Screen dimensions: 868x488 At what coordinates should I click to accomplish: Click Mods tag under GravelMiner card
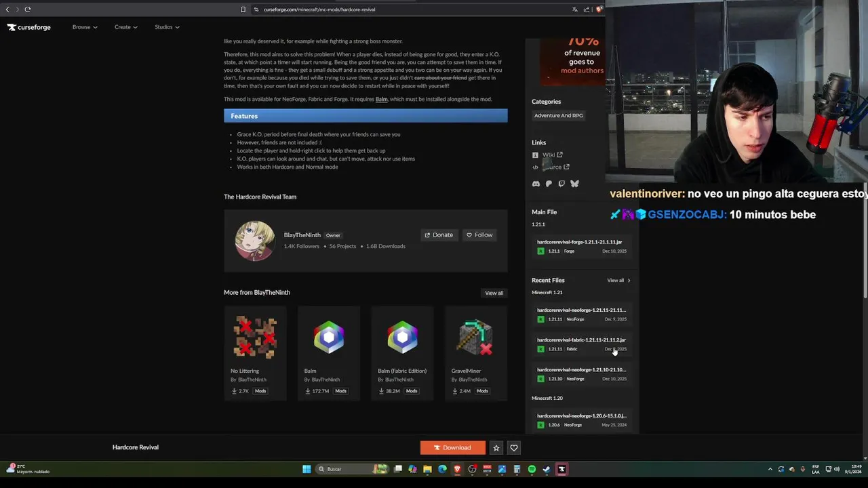click(482, 391)
